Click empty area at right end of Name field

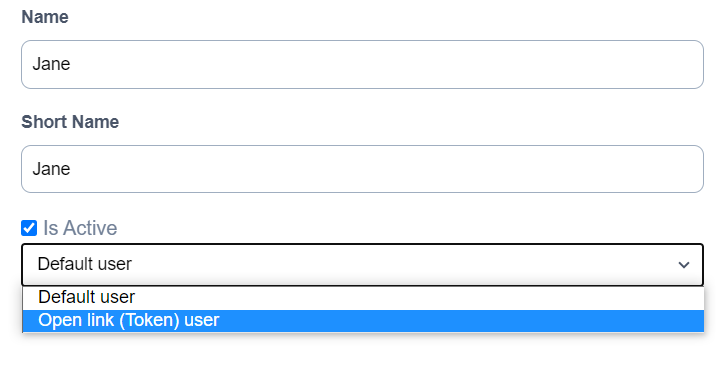coord(640,64)
